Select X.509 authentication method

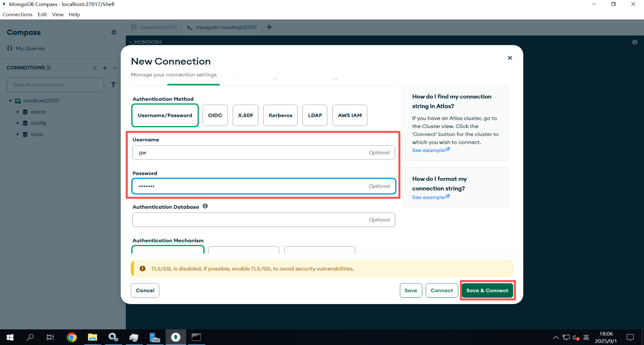[x=245, y=115]
